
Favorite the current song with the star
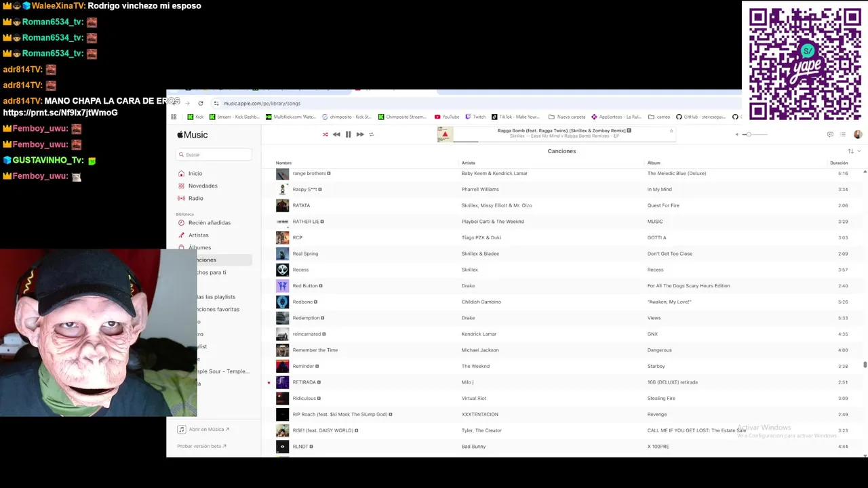click(x=671, y=131)
